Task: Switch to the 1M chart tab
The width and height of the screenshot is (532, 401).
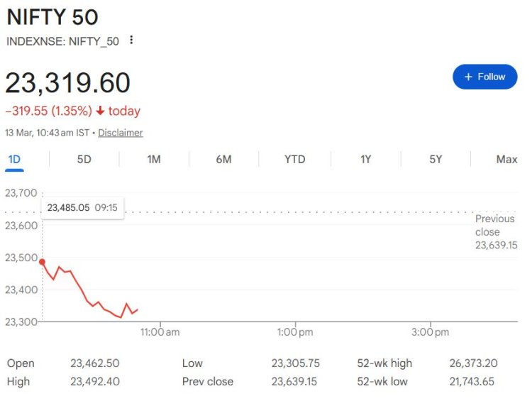Action: pyautogui.click(x=154, y=159)
